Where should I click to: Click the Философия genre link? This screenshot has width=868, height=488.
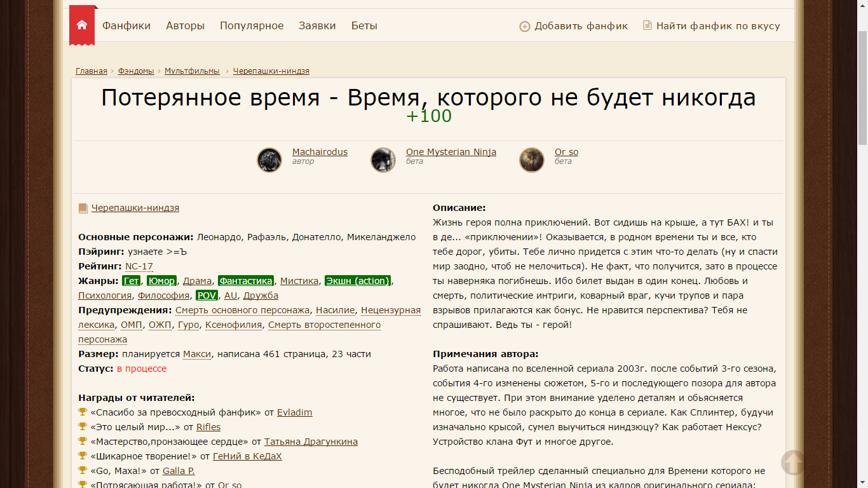163,295
